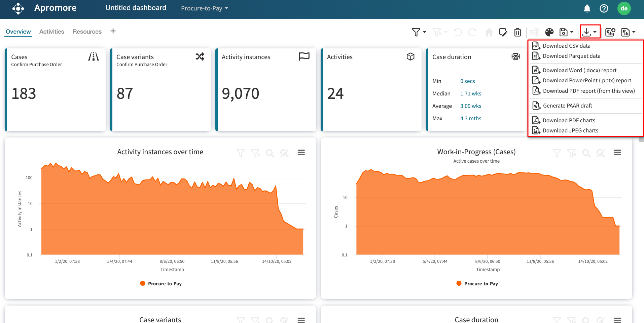The width and height of the screenshot is (644, 323).
Task: Click the edit dashboard pencil icon
Action: pos(503,32)
